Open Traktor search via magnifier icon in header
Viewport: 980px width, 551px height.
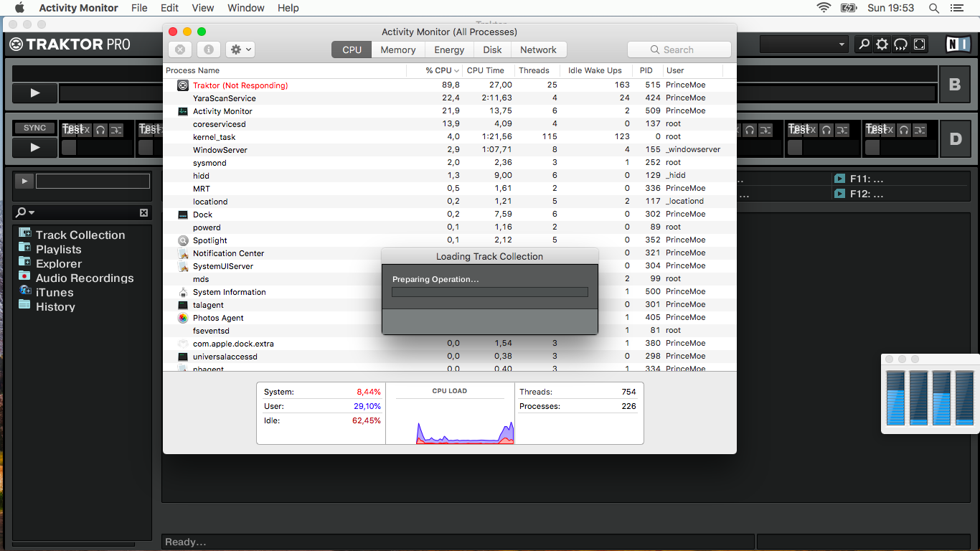(x=864, y=44)
